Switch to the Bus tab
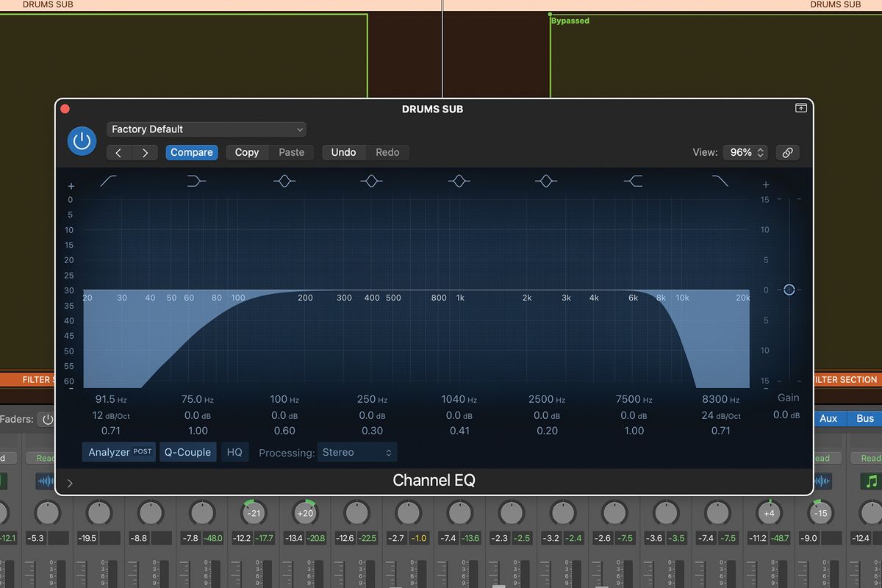The image size is (882, 588). [x=864, y=418]
